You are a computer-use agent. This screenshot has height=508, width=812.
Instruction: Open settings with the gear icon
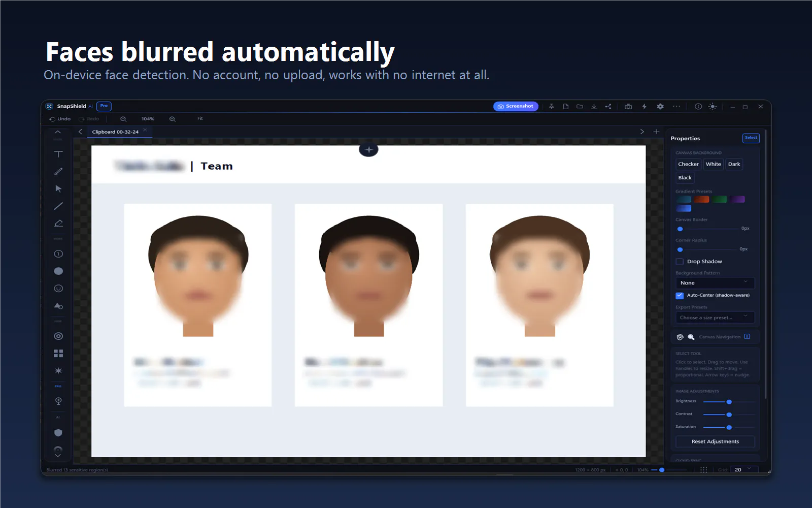(x=660, y=106)
